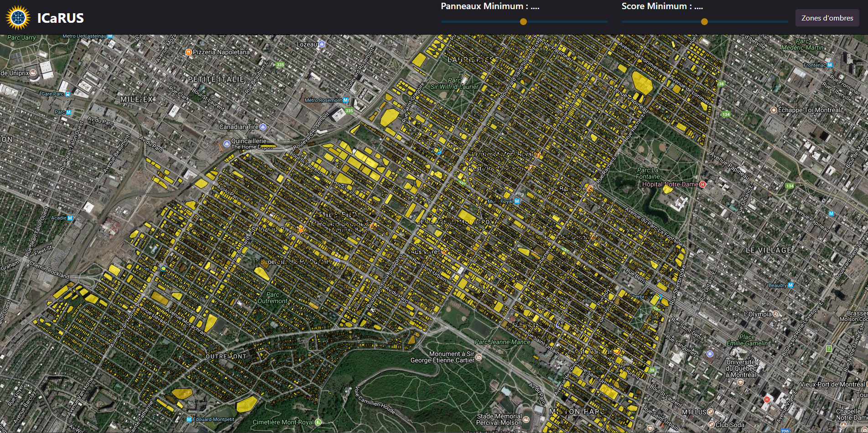Open the Mont-Royal metro station marker

[517, 201]
